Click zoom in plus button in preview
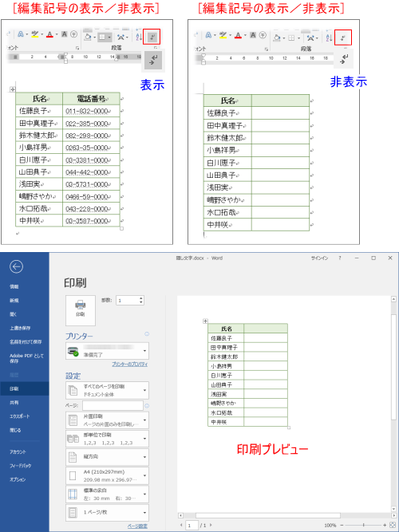Viewport: 399px width, 532px height. pyautogui.click(x=385, y=525)
